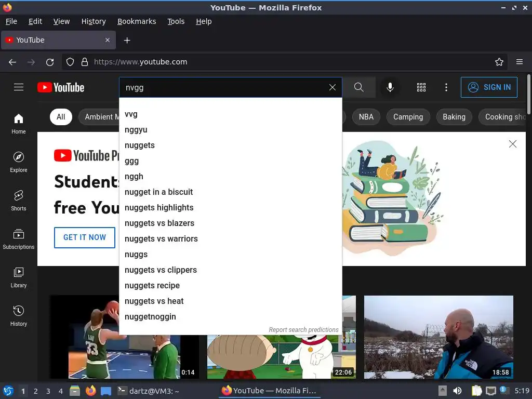The width and height of the screenshot is (532, 399).
Task: Open the YouTube guide hamburger menu
Action: tap(19, 87)
